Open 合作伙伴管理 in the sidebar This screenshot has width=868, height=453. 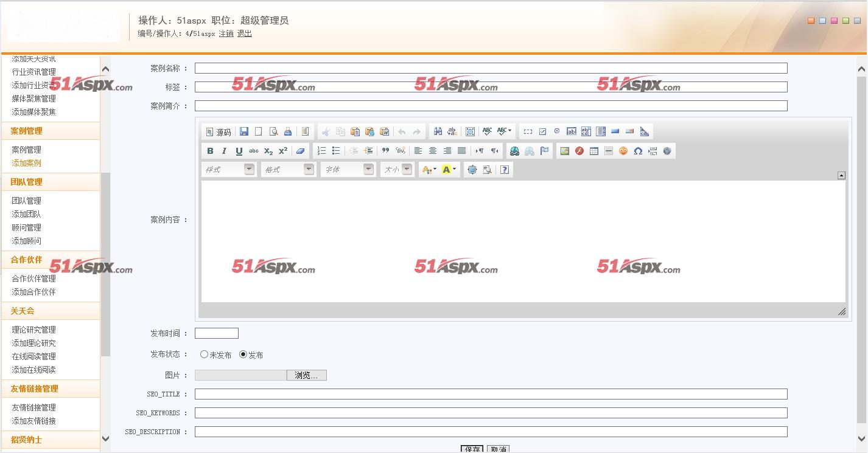[33, 278]
